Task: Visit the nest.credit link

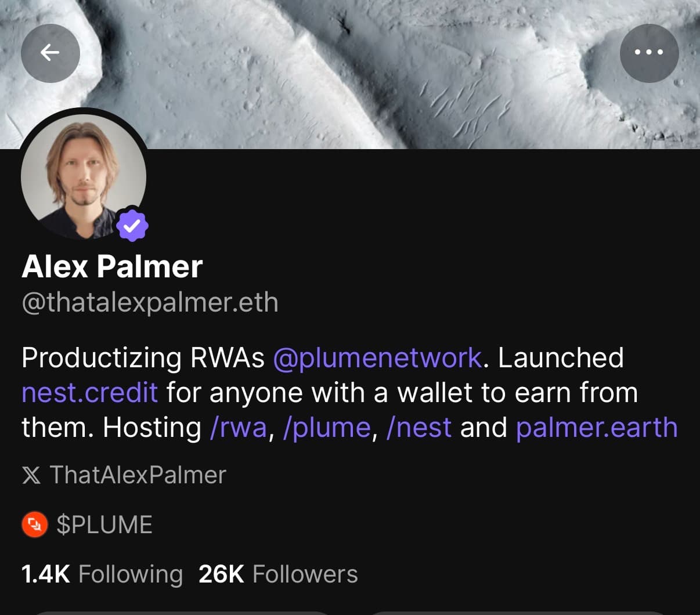Action: click(89, 393)
